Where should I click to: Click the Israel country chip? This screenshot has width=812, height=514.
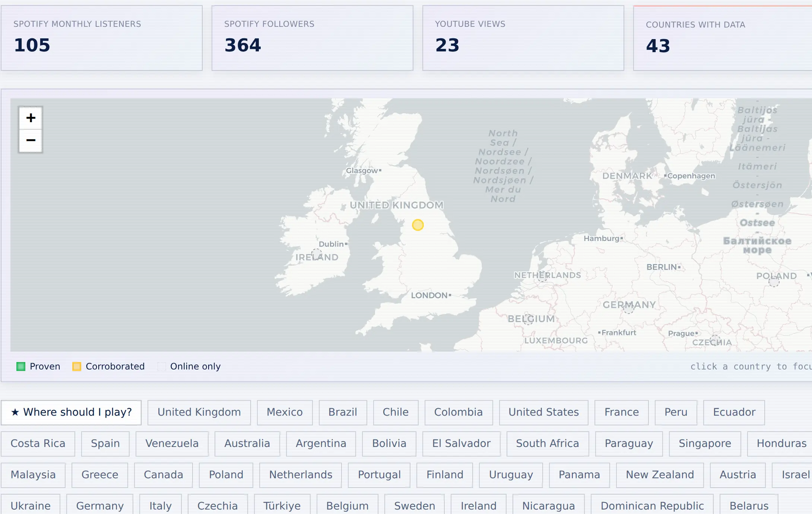click(x=792, y=475)
